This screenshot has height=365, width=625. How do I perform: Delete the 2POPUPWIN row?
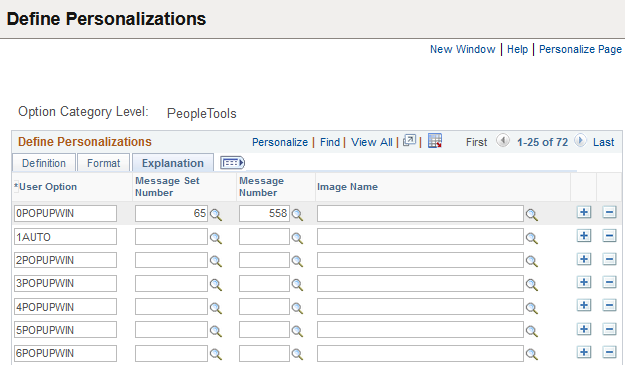[609, 259]
